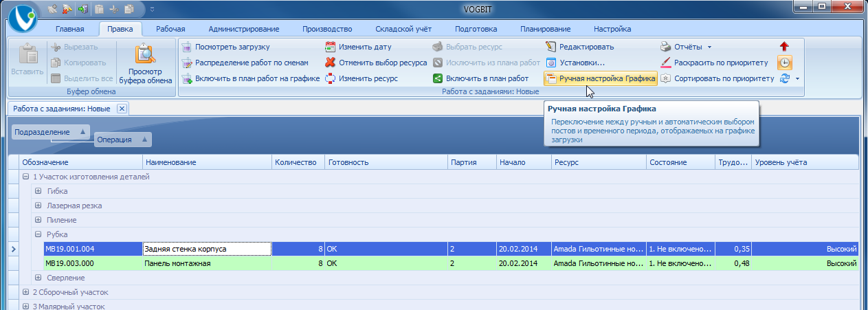Open Просмотр буфера обмена clipboard viewer

(146, 65)
